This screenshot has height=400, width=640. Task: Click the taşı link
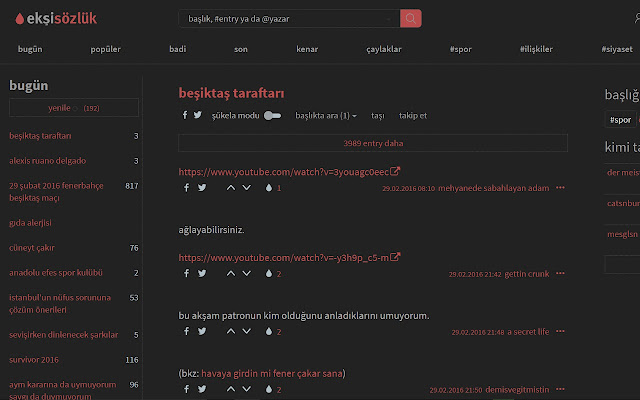click(378, 116)
